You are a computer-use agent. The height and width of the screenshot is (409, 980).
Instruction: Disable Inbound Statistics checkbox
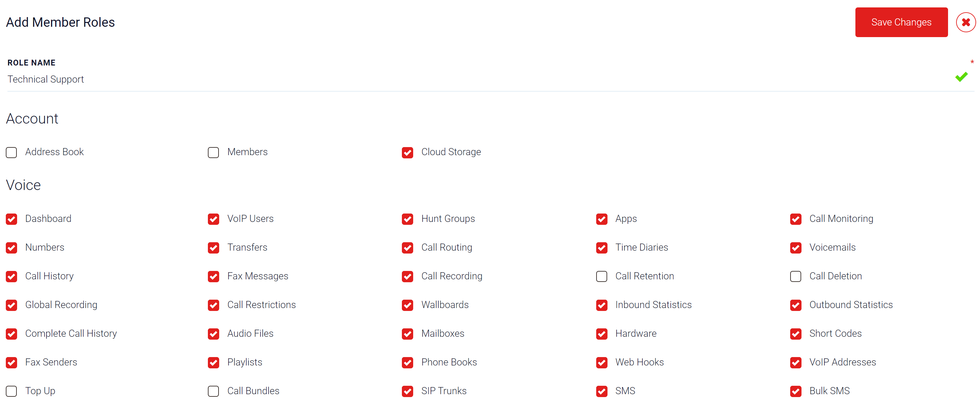tap(601, 305)
